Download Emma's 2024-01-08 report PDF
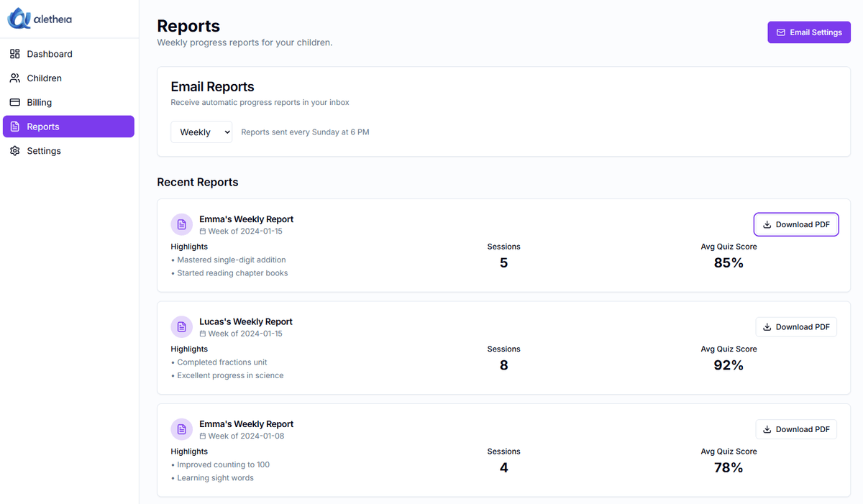 click(x=796, y=429)
